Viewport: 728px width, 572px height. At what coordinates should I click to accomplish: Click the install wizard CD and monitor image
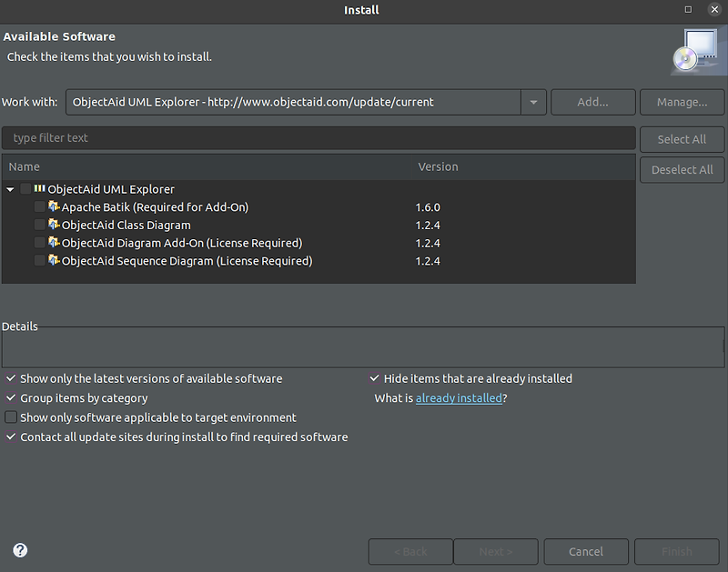point(698,51)
